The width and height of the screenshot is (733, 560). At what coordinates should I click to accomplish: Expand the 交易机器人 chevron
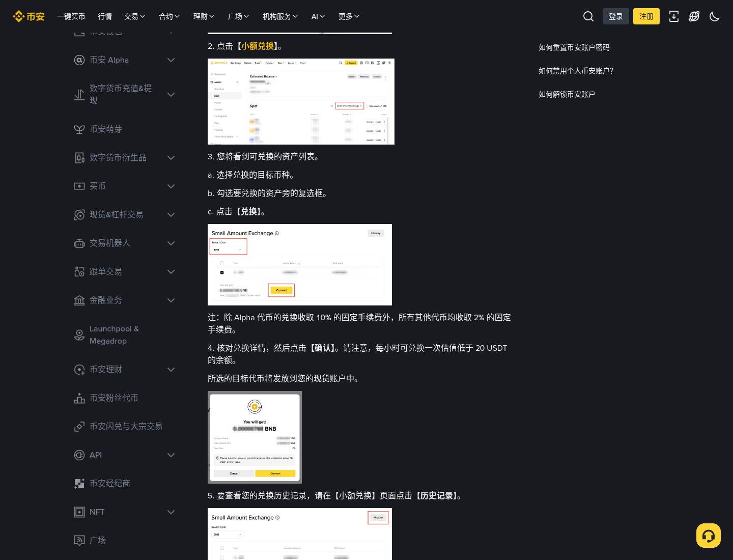[x=171, y=243]
